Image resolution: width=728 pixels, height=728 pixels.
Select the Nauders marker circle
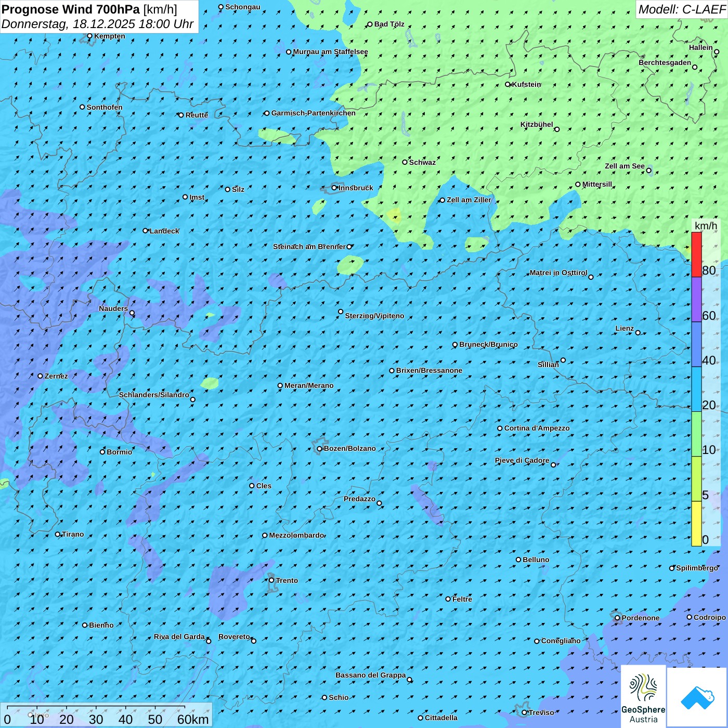[132, 313]
